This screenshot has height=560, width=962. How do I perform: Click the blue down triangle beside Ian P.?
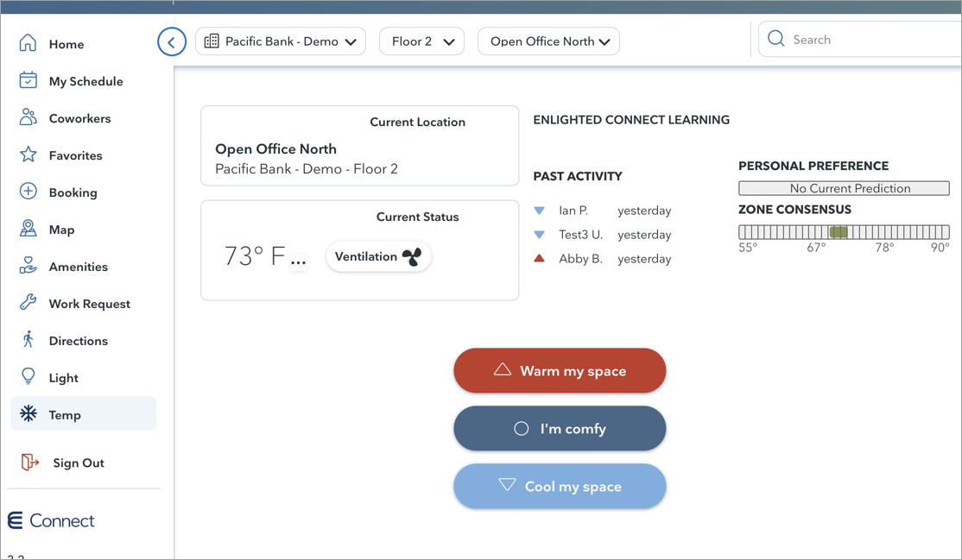[x=539, y=211]
